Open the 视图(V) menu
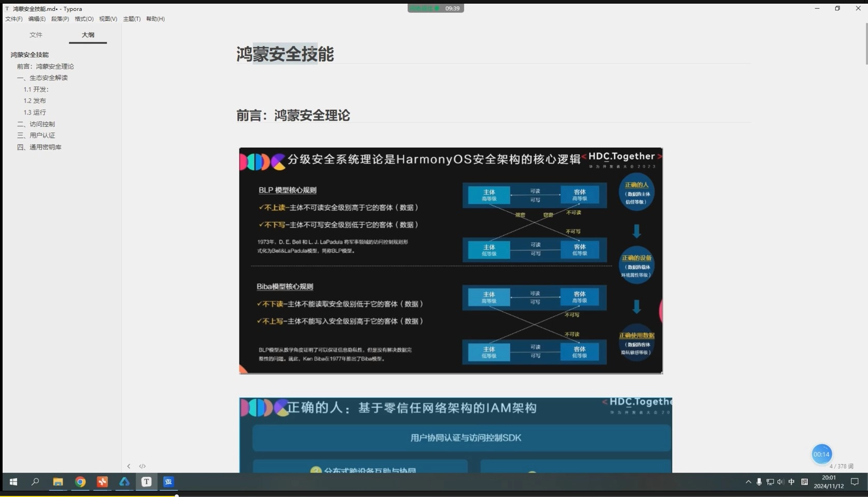The width and height of the screenshot is (868, 497). pos(107,19)
